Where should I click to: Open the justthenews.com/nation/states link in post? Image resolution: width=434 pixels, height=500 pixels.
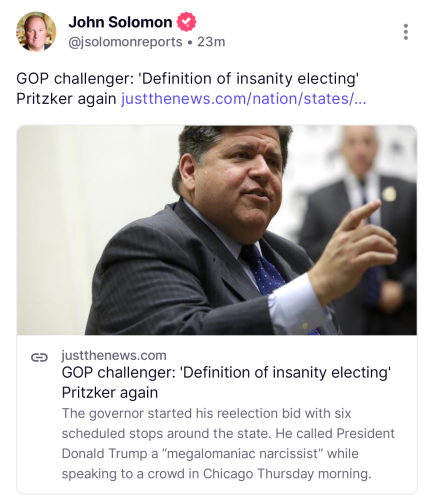tap(244, 99)
